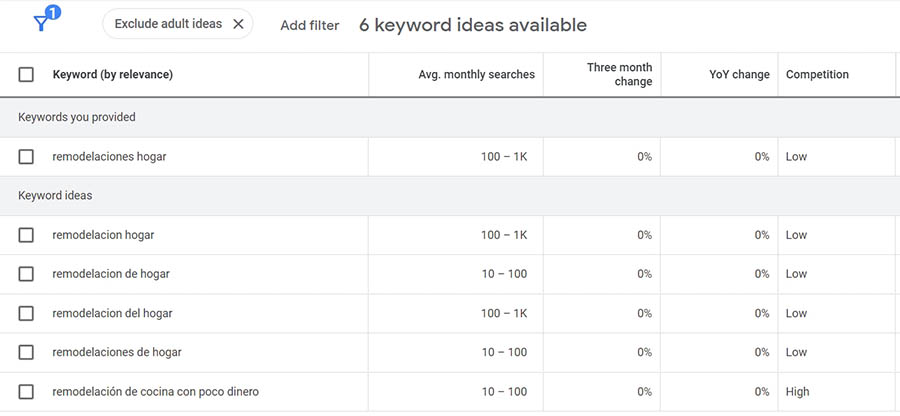Click the remodelacion hogar keyword text
The image size is (900, 416).
[103, 235]
